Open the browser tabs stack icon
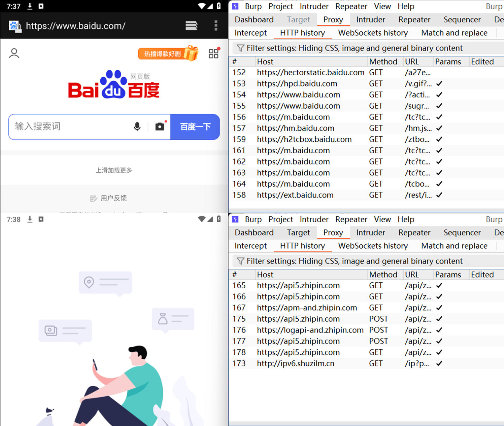The image size is (504, 426). pyautogui.click(x=191, y=25)
